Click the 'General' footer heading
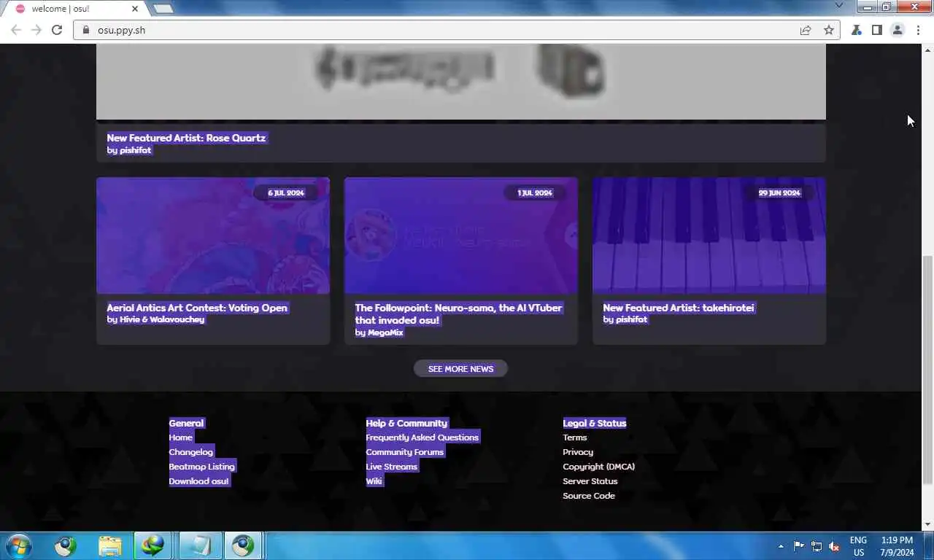 187,423
